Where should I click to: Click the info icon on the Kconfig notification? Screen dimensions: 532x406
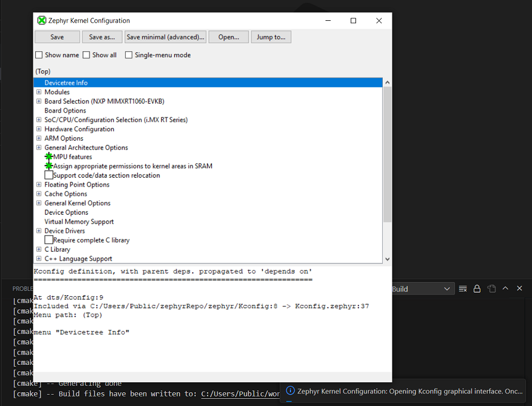[290, 390]
